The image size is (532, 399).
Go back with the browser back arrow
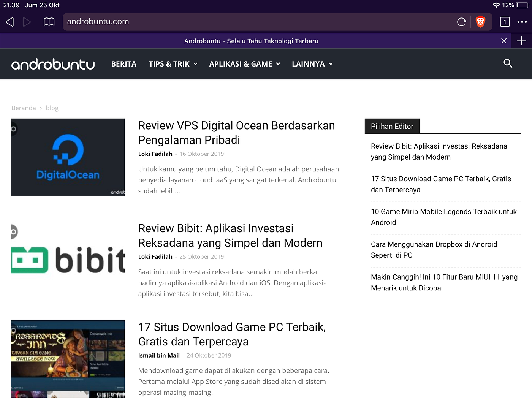(10, 22)
